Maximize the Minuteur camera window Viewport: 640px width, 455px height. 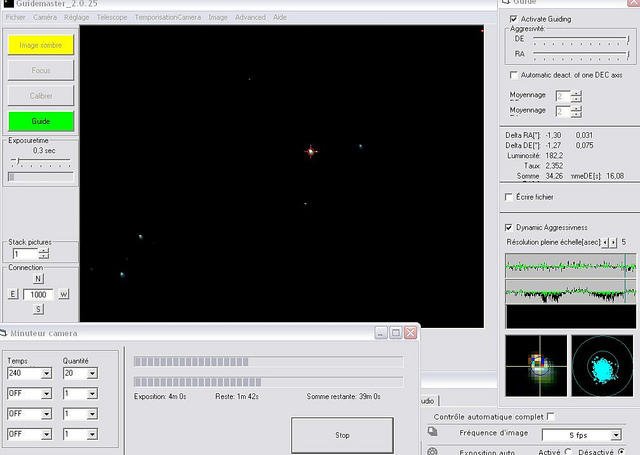point(396,333)
